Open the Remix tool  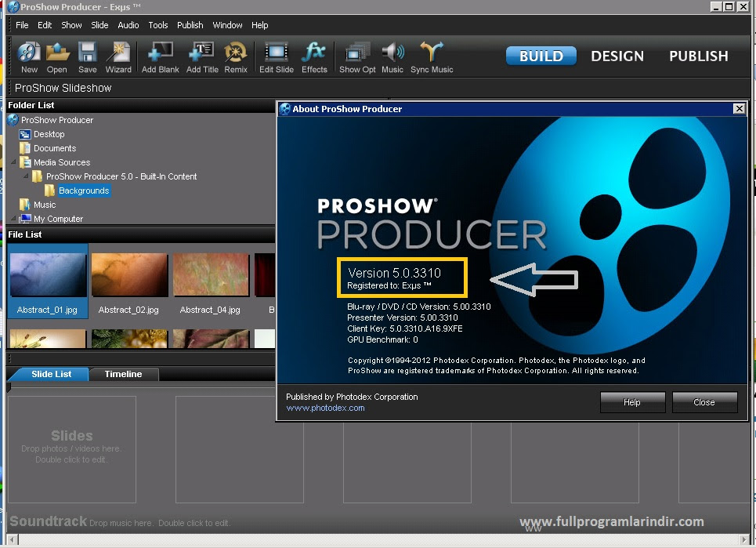point(236,54)
